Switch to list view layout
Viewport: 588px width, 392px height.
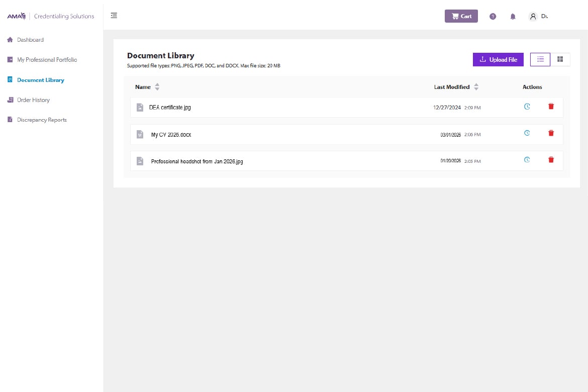point(540,59)
